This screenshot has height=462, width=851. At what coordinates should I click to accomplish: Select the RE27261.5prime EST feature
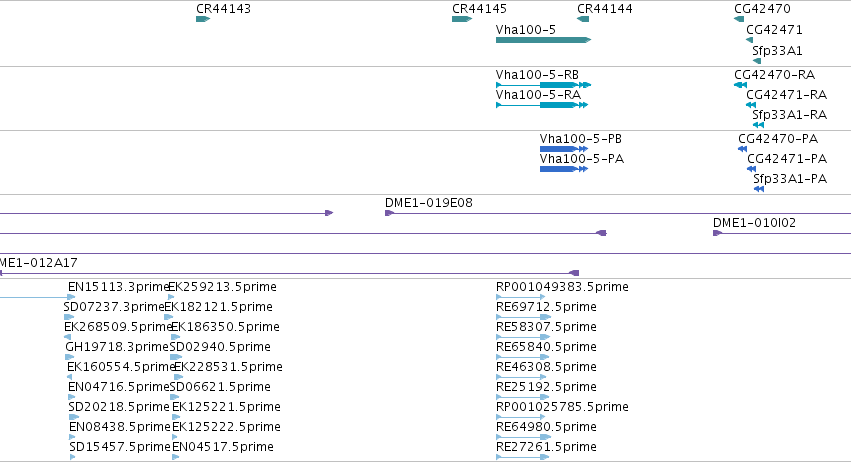click(522, 458)
